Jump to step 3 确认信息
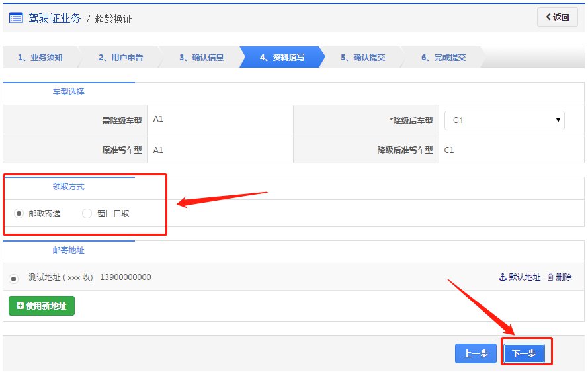Image resolution: width=588 pixels, height=372 pixels. pyautogui.click(x=201, y=58)
